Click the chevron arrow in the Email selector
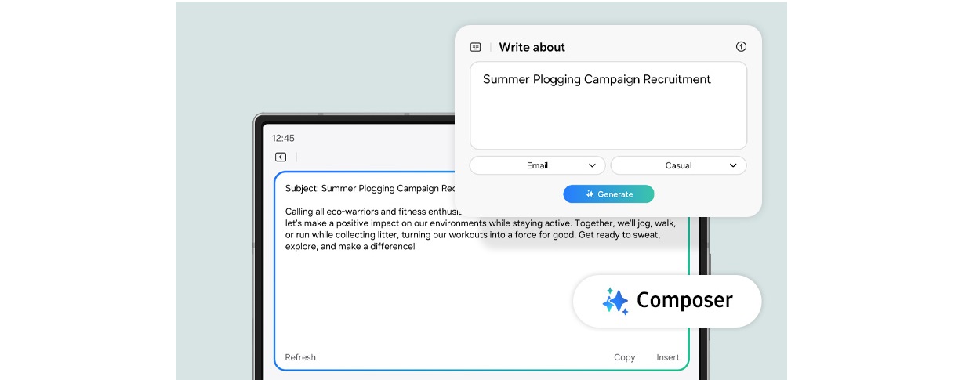 (592, 165)
